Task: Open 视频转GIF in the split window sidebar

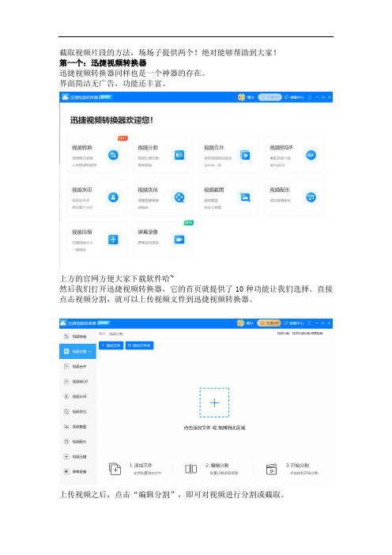Action: click(x=77, y=382)
